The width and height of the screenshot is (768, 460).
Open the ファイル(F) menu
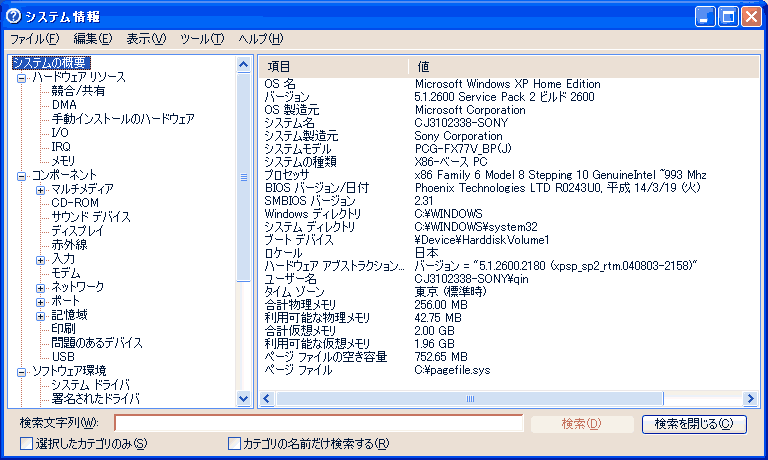point(35,39)
